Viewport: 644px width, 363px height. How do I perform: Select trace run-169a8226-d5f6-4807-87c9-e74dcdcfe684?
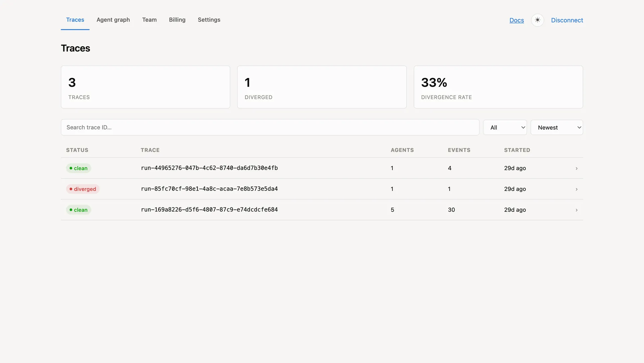coord(209,209)
